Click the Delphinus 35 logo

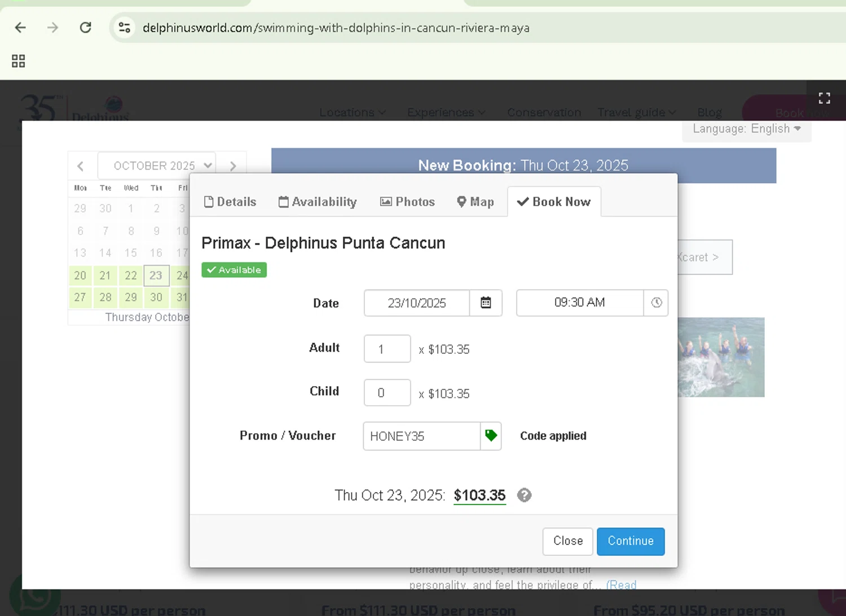coord(74,108)
